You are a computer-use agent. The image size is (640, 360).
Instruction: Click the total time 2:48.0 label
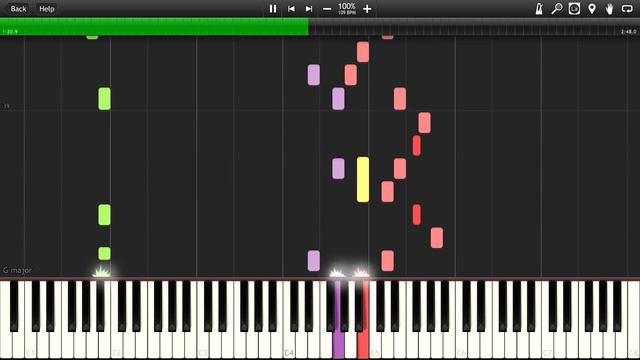tap(629, 31)
